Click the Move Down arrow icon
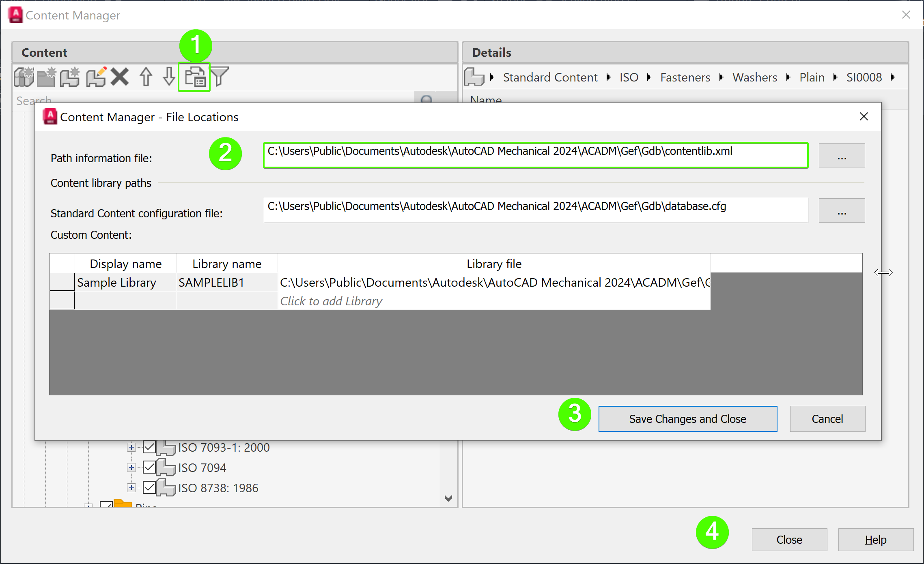 pos(169,77)
